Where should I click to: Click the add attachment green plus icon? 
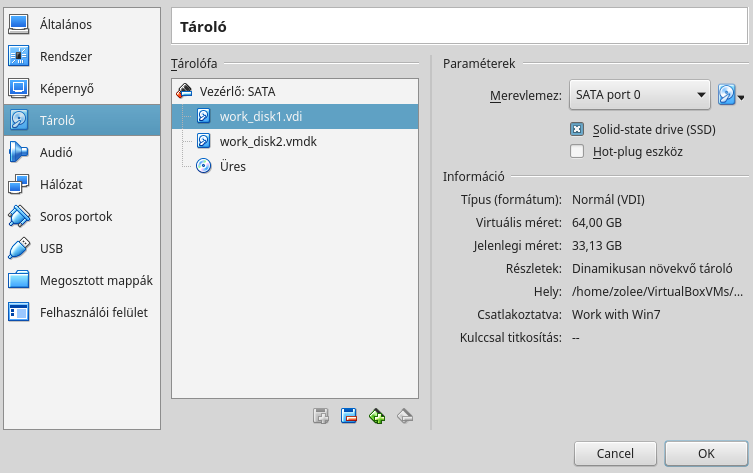pyautogui.click(x=377, y=415)
